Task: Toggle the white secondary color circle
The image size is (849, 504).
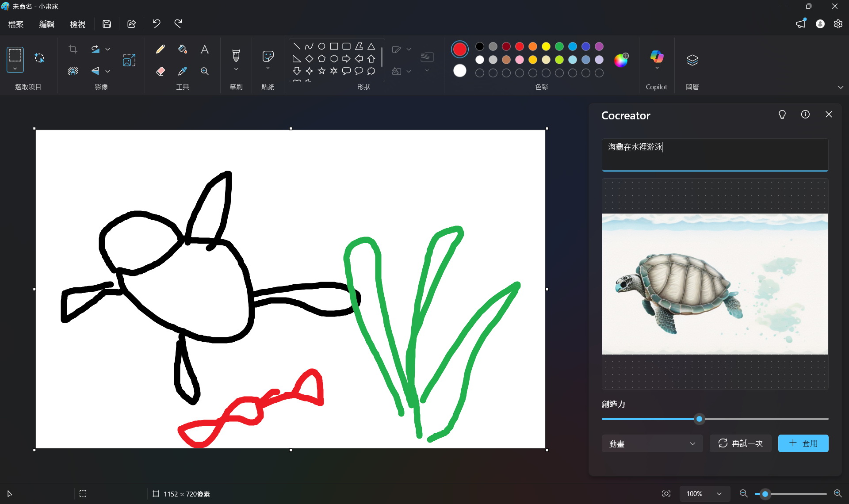Action: pyautogui.click(x=459, y=71)
